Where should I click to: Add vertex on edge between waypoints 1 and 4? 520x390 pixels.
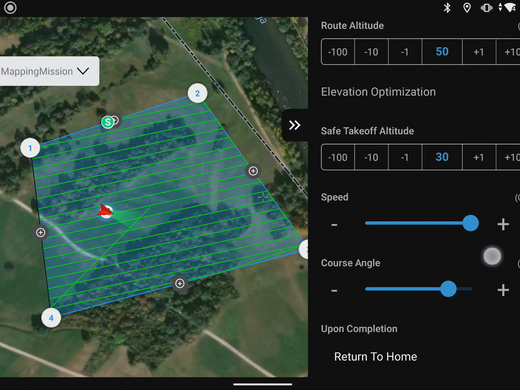[x=41, y=232]
